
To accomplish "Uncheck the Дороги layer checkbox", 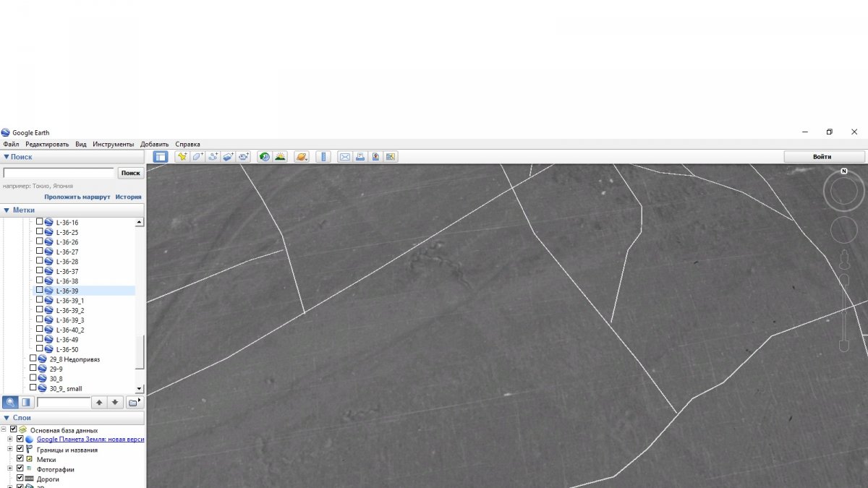I will (20, 478).
